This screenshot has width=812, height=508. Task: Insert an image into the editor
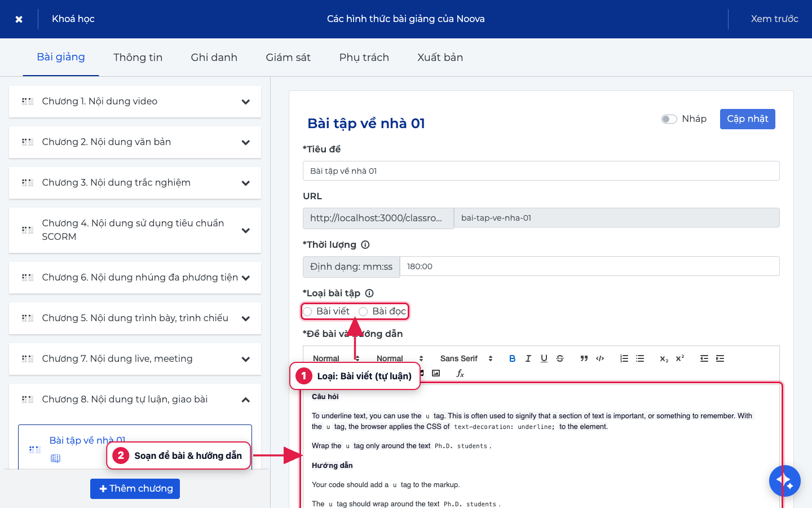[x=436, y=373]
